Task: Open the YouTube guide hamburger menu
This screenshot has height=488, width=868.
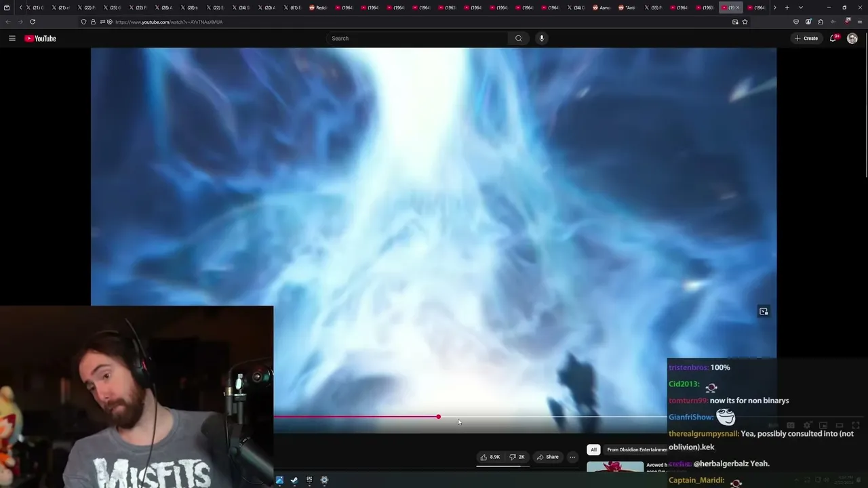Action: coord(12,39)
